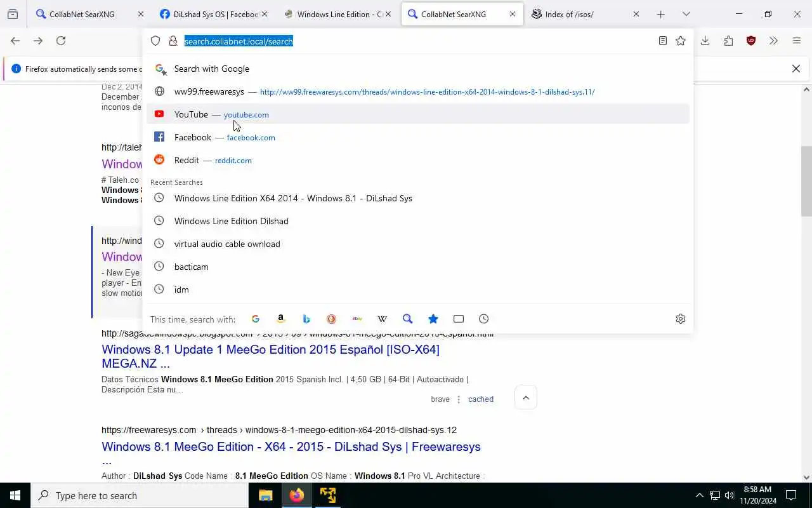The height and width of the screenshot is (508, 812).
Task: Dismiss the Firefox notification bar
Action: [796, 69]
